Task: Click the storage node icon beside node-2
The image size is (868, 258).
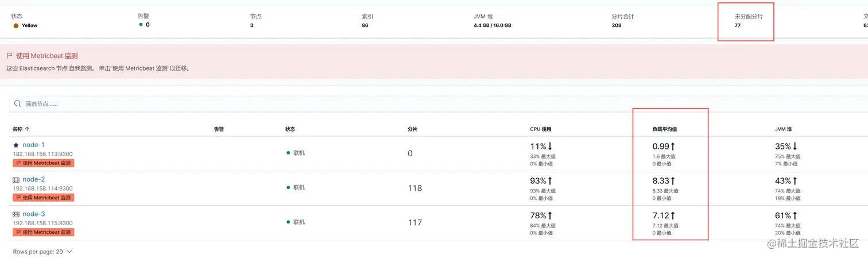Action: click(x=16, y=180)
